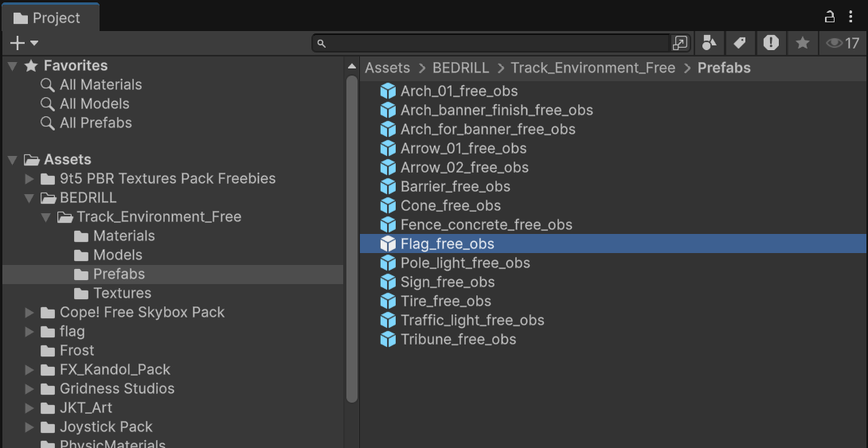This screenshot has height=448, width=868.
Task: Toggle the Project panel lock icon
Action: [x=830, y=17]
